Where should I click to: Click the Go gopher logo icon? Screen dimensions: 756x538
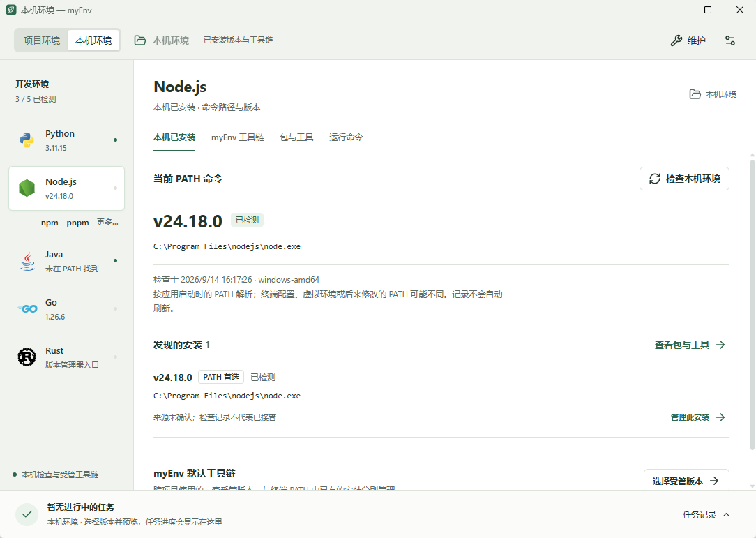pyautogui.click(x=27, y=309)
